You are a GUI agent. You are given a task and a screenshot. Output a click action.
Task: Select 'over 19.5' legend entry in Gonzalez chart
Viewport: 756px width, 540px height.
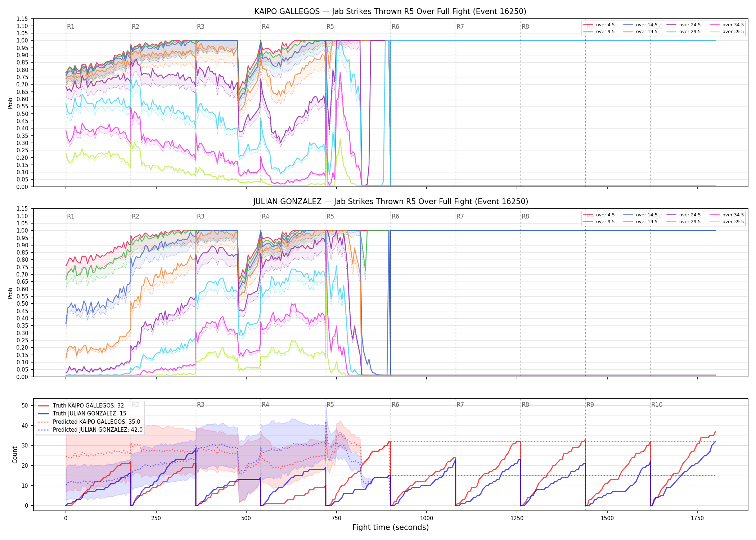(x=640, y=222)
